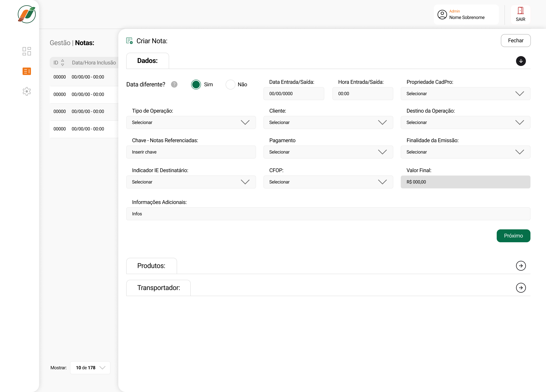Click the Criar Nota document icon
The image size is (546, 392).
[x=129, y=41]
